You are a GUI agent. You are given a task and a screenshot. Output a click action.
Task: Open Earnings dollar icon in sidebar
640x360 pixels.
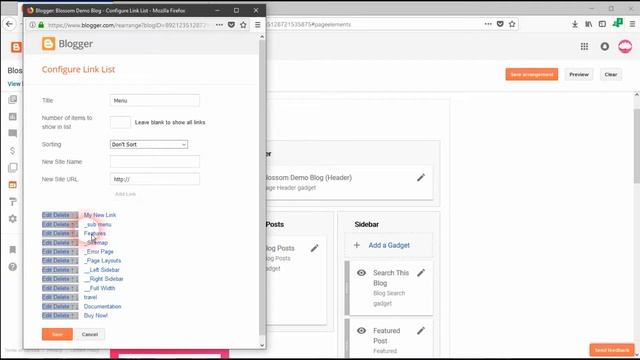[13, 151]
